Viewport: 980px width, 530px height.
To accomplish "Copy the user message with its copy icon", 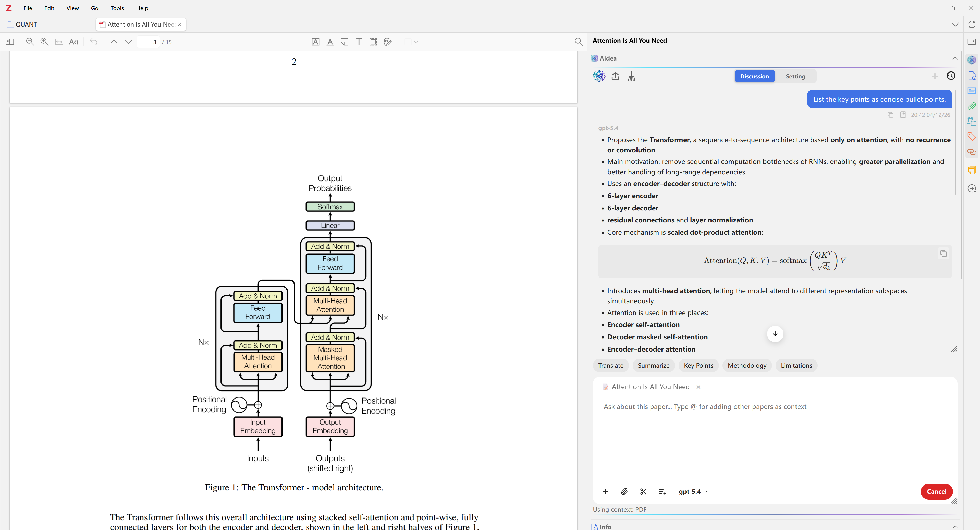I will (891, 115).
